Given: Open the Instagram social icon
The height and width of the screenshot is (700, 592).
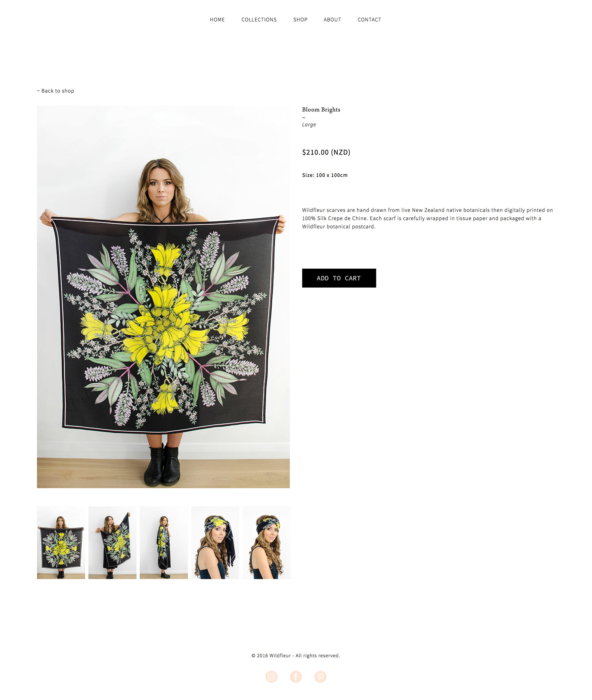Looking at the screenshot, I should [271, 677].
